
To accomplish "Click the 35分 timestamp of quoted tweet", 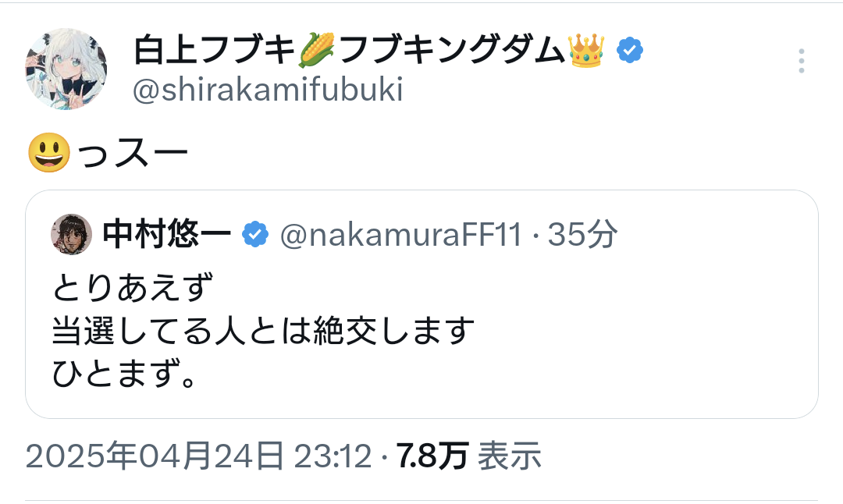I will click(582, 234).
